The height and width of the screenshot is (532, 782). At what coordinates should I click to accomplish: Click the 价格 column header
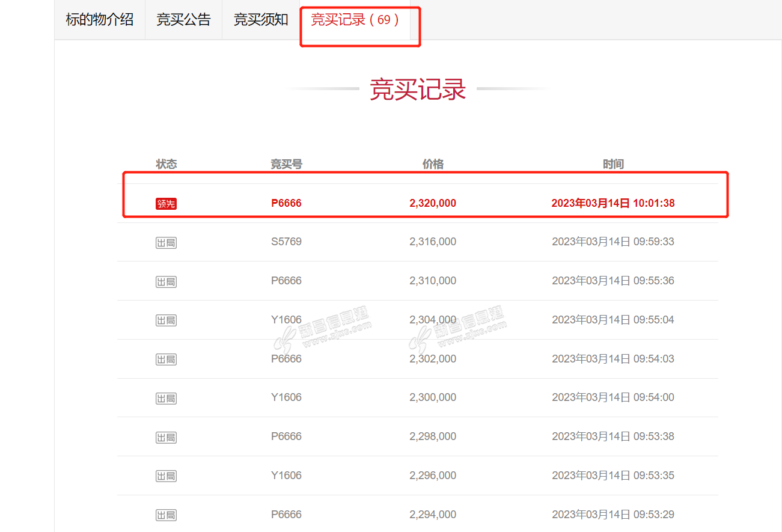point(433,164)
